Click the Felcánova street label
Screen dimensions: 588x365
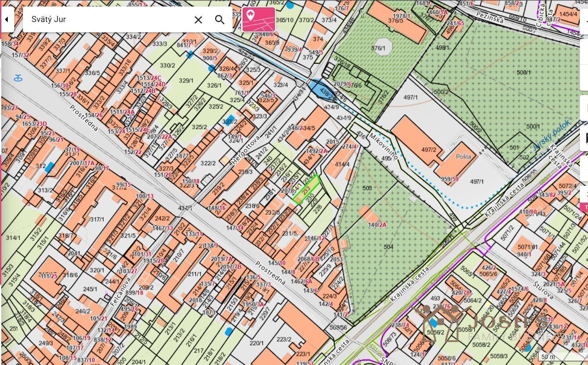120,292
